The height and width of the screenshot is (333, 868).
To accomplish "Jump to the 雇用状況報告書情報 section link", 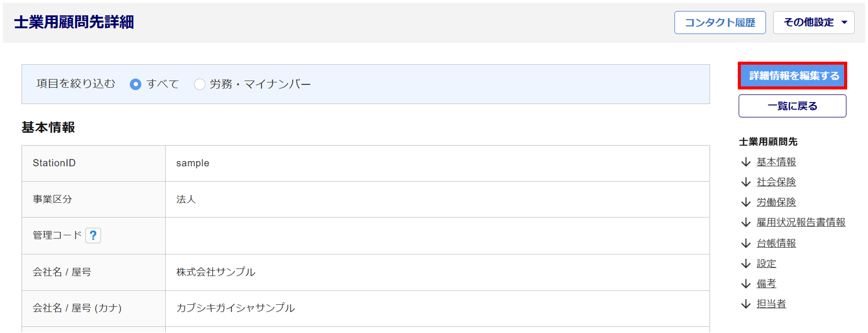I will [801, 222].
